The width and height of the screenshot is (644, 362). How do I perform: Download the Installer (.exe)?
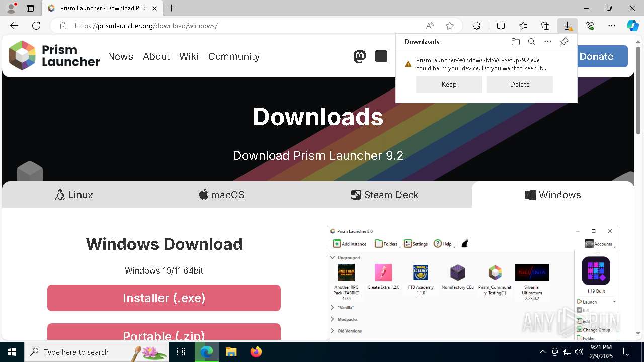pos(164,298)
